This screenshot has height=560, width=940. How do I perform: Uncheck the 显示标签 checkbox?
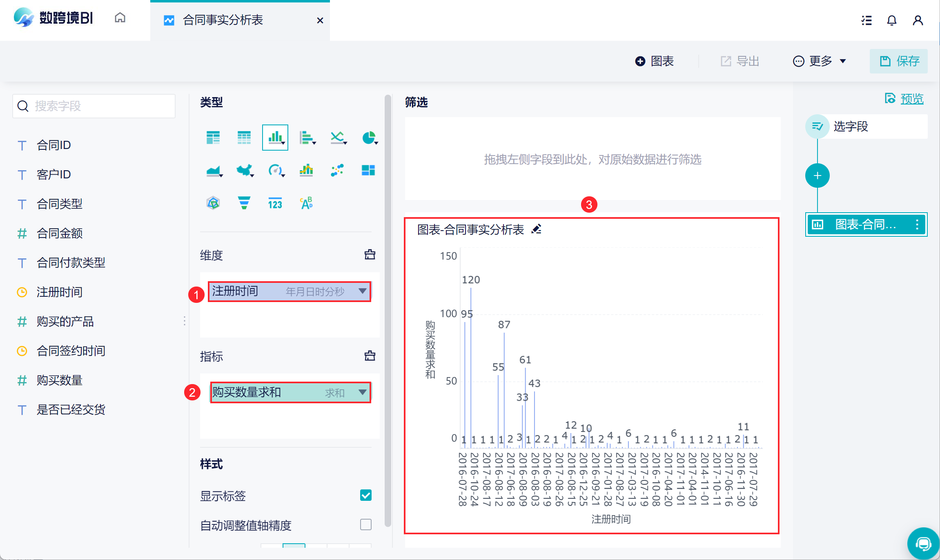[x=366, y=496]
